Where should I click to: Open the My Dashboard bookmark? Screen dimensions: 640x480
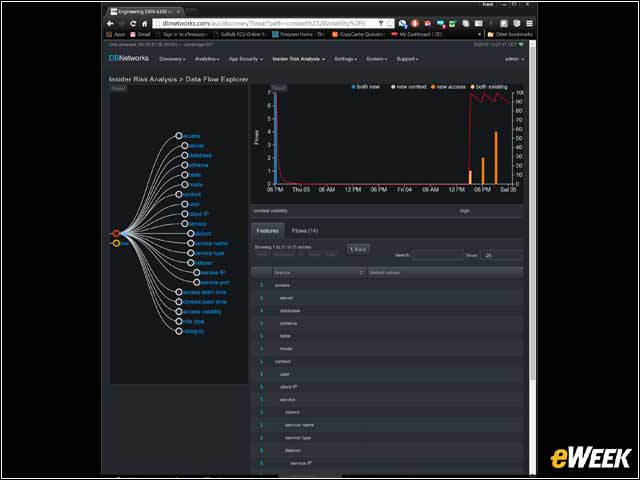417,35
